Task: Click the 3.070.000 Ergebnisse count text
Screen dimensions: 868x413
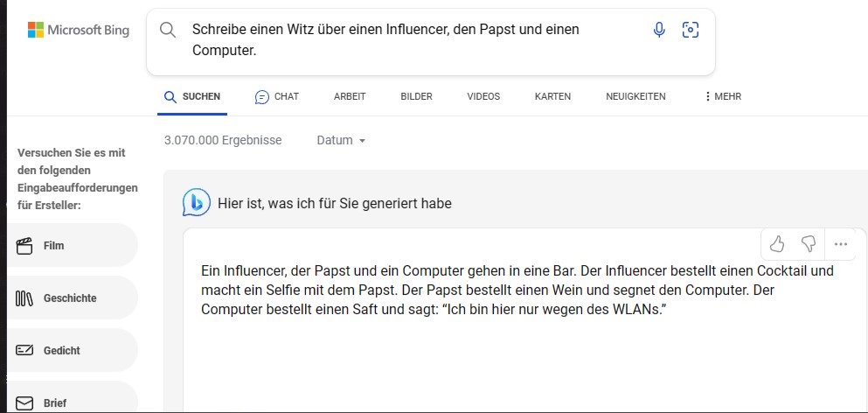Action: pyautogui.click(x=223, y=140)
